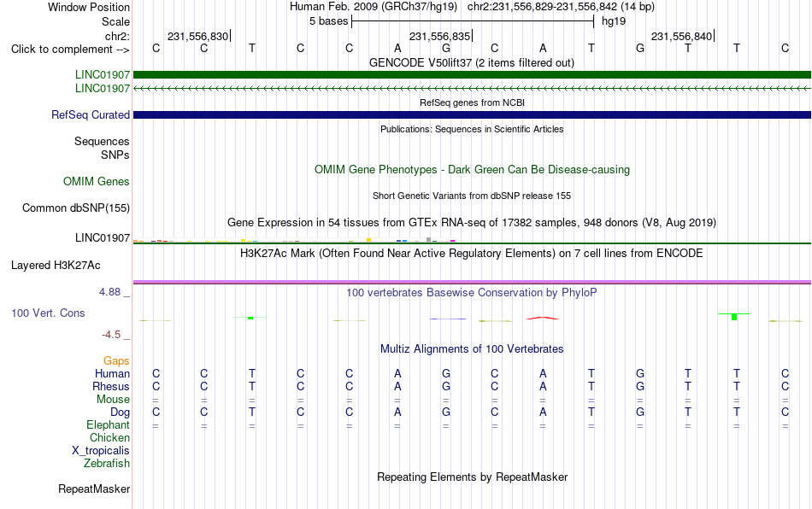Click the 231,556,830 ruler coordinate
Screen dimensions: 812x509
coord(197,36)
